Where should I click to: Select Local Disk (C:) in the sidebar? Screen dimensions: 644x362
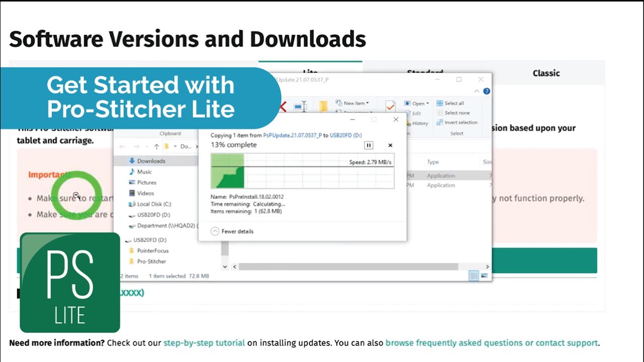(x=154, y=204)
